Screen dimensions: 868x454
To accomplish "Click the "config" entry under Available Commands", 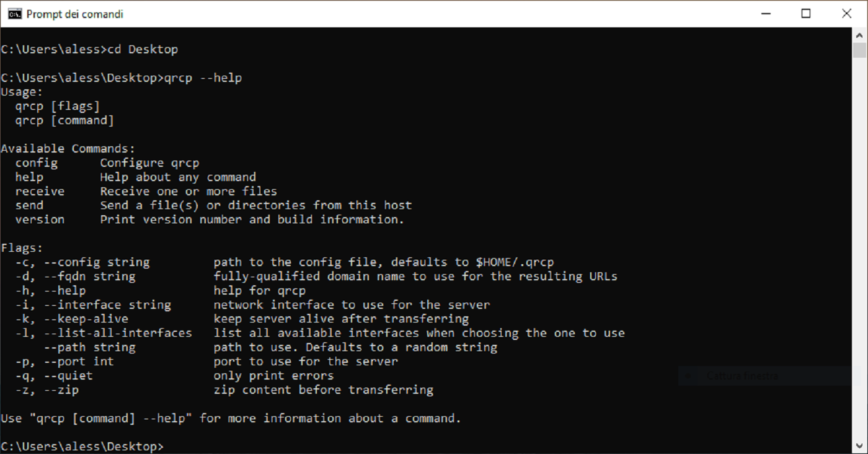I will point(36,163).
